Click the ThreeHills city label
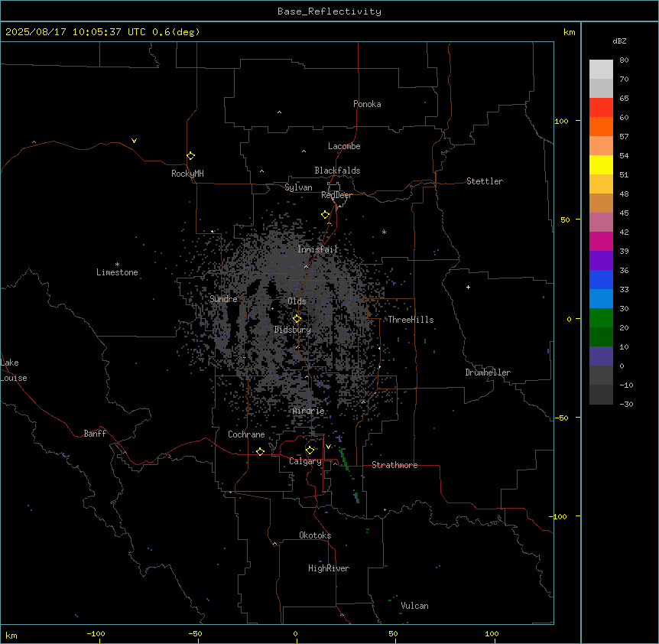The width and height of the screenshot is (659, 644). click(411, 320)
